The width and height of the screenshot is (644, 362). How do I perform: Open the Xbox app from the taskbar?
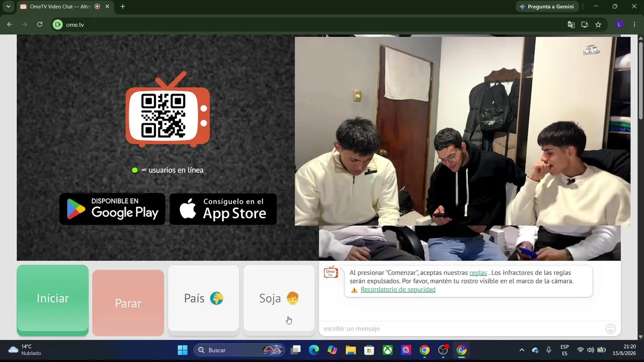(387, 350)
